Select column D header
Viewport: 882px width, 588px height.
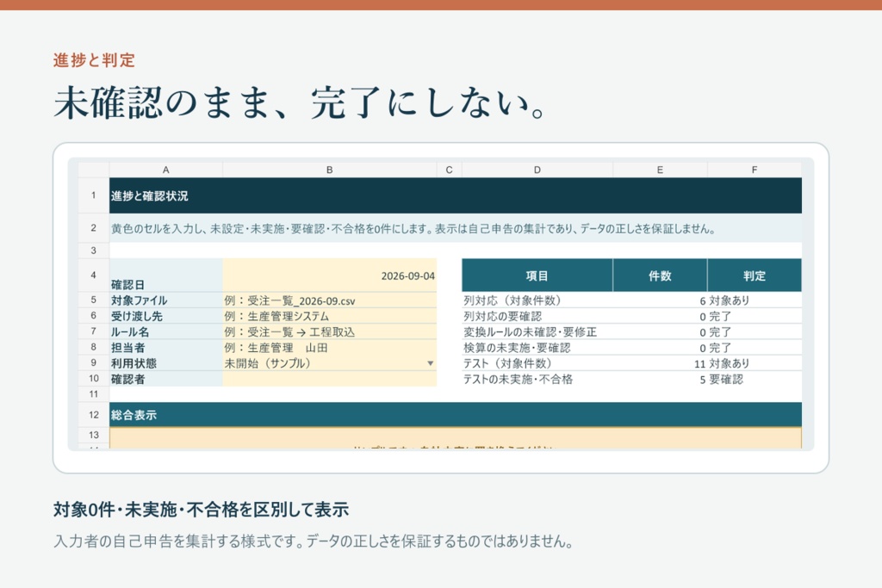click(537, 170)
